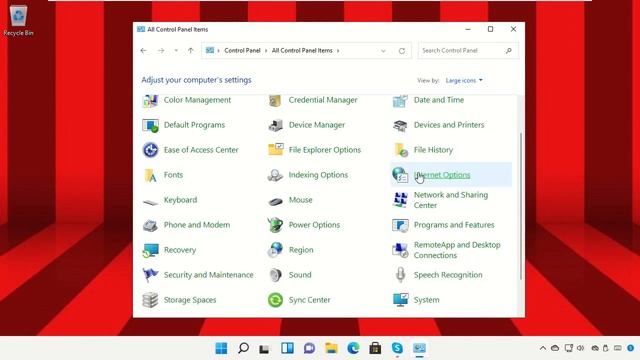Click the volume speaker tray icon
Screen dimensions: 640x360
coord(581,348)
